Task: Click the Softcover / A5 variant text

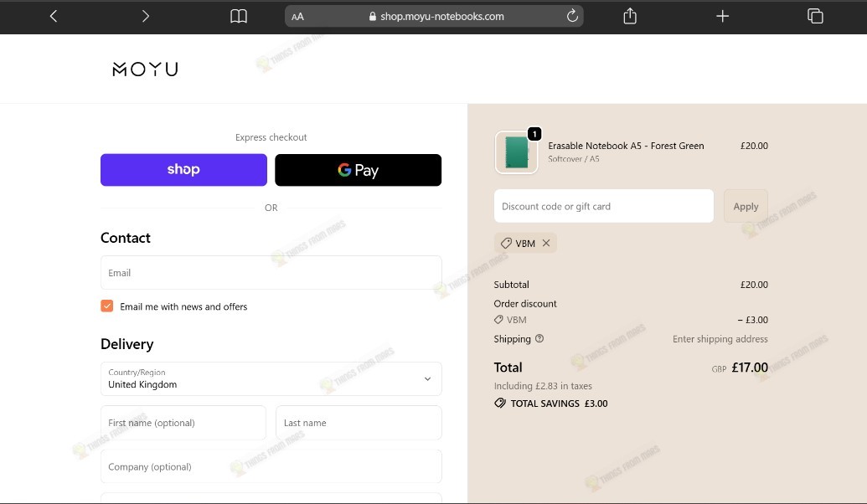Action: coord(573,159)
